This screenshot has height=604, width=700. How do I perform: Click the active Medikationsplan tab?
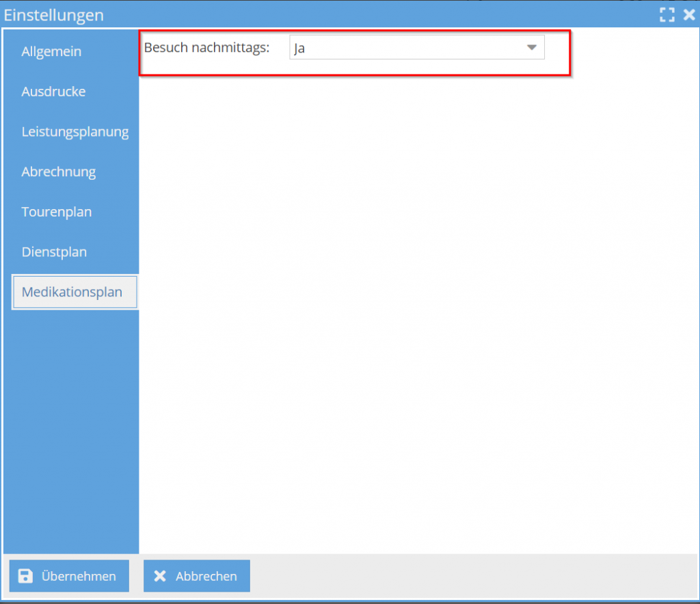pyautogui.click(x=72, y=292)
